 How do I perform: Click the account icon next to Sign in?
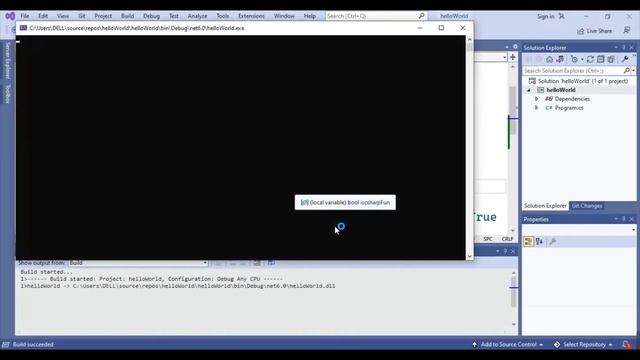click(x=562, y=16)
